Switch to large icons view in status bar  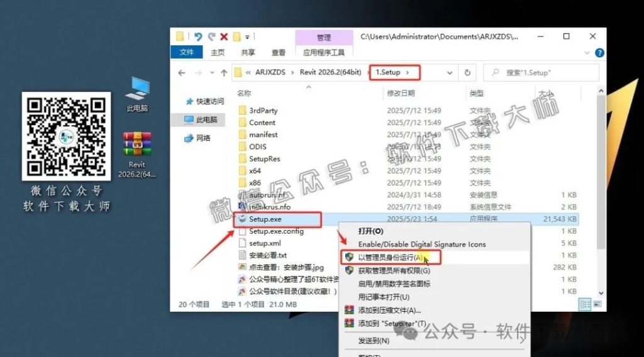[597, 304]
